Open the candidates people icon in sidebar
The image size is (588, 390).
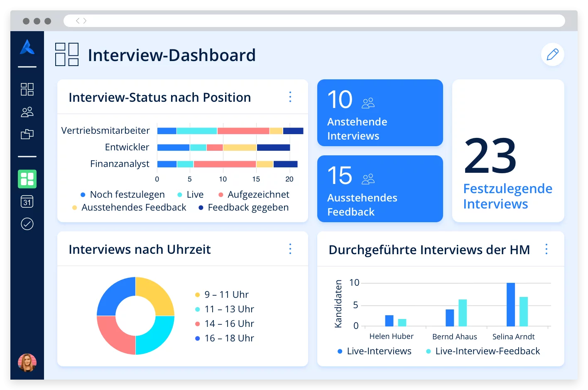(x=27, y=112)
